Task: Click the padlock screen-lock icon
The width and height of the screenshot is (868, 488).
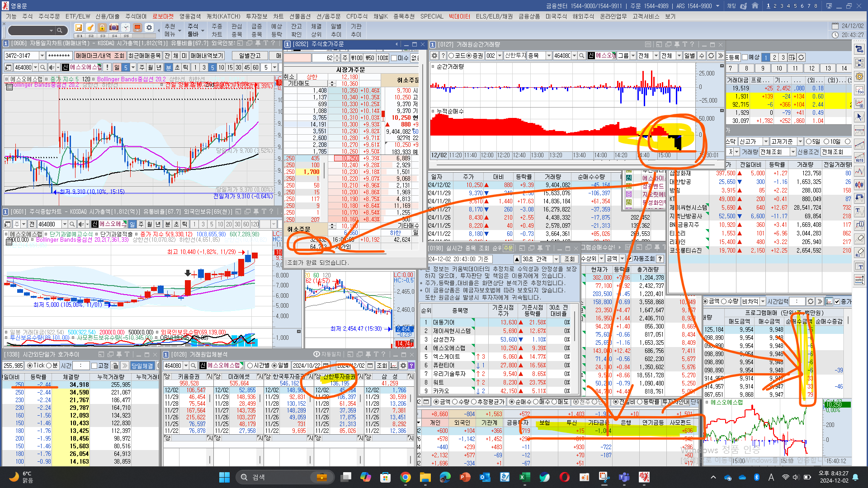Action: click(x=102, y=28)
